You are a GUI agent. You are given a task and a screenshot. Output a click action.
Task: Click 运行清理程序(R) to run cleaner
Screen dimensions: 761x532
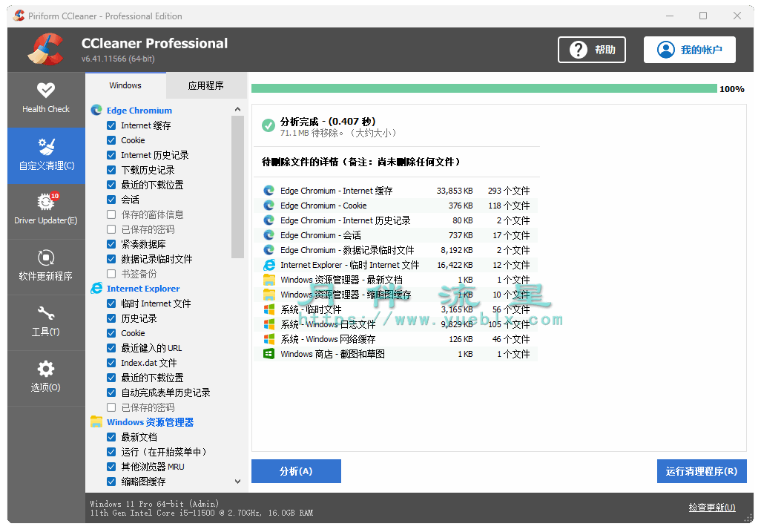click(x=702, y=471)
